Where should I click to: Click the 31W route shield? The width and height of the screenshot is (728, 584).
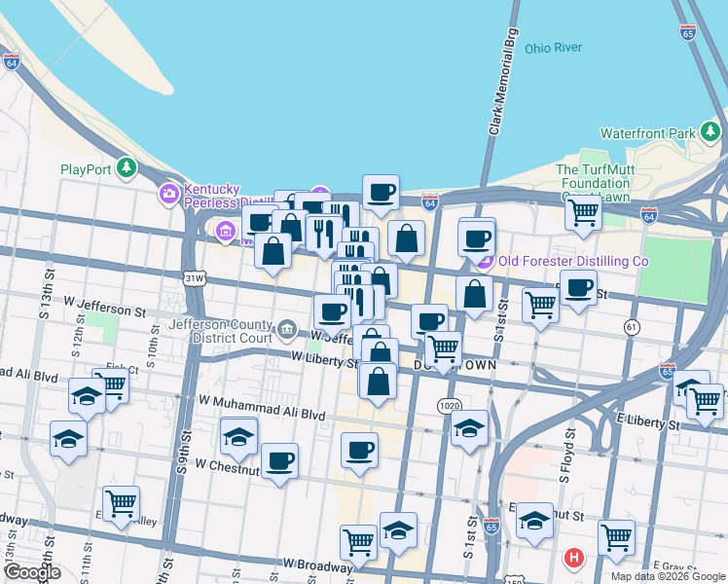(x=194, y=278)
